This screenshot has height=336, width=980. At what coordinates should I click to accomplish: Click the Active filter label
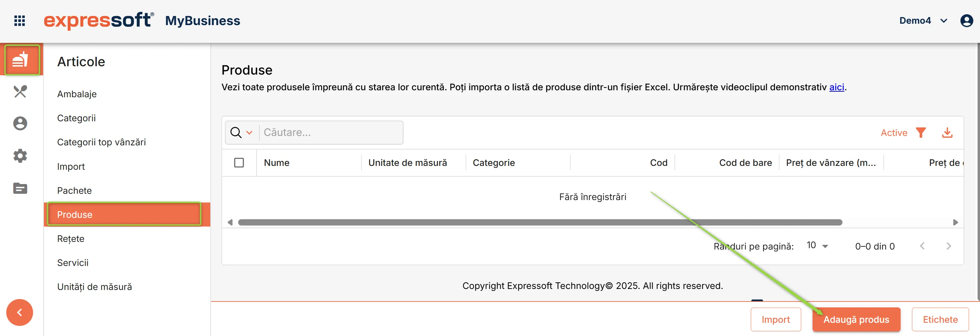tap(894, 132)
